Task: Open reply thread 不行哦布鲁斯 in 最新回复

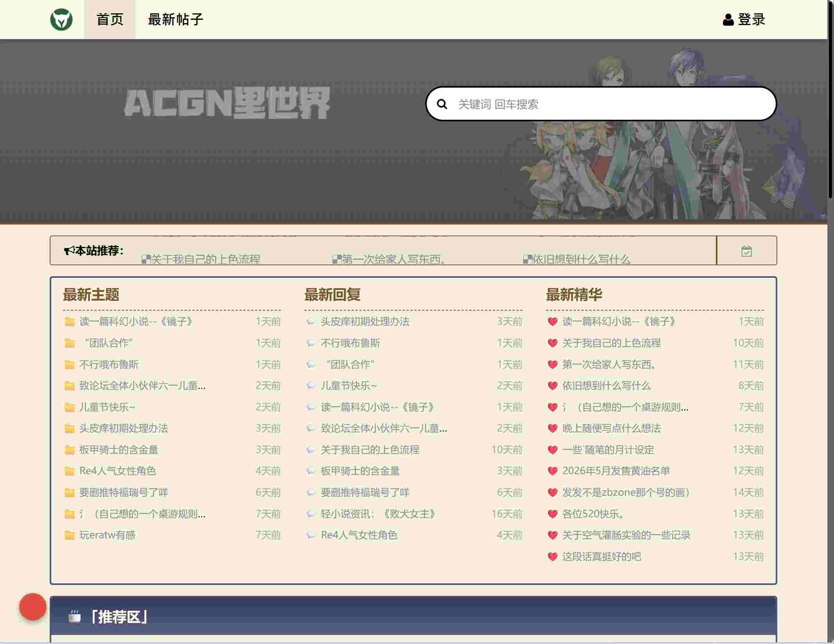Action: [350, 343]
